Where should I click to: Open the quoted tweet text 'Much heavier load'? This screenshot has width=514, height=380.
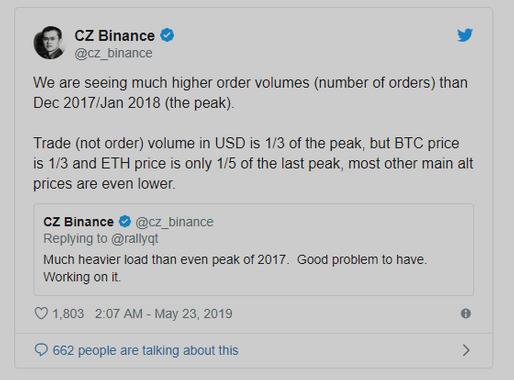pyautogui.click(x=235, y=268)
